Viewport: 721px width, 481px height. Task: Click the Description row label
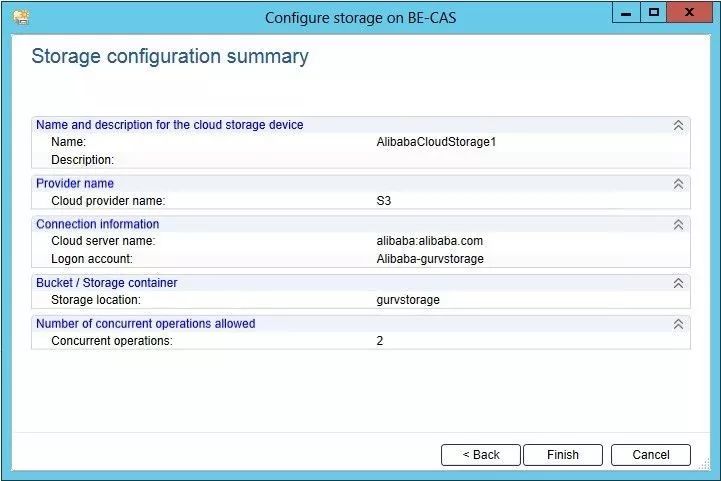82,160
